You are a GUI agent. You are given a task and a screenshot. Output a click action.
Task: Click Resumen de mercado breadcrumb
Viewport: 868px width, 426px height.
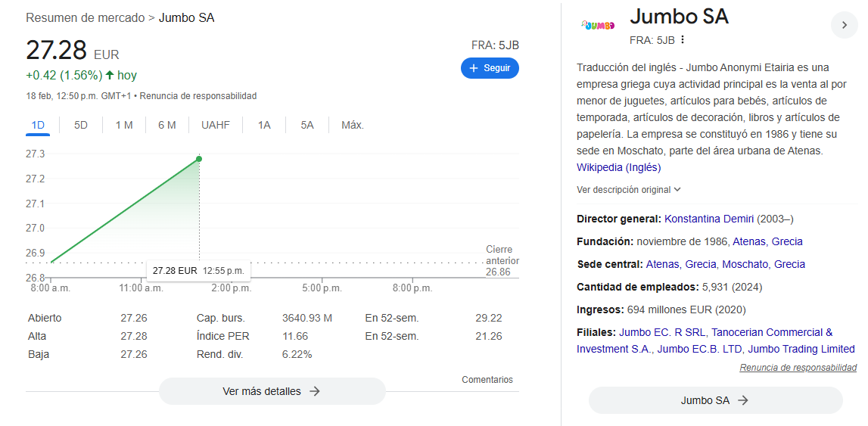86,17
